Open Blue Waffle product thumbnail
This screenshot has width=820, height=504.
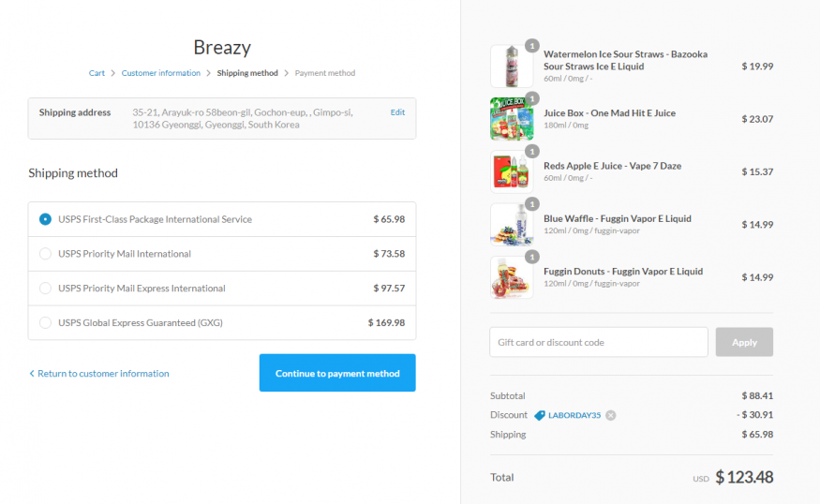[x=511, y=225]
